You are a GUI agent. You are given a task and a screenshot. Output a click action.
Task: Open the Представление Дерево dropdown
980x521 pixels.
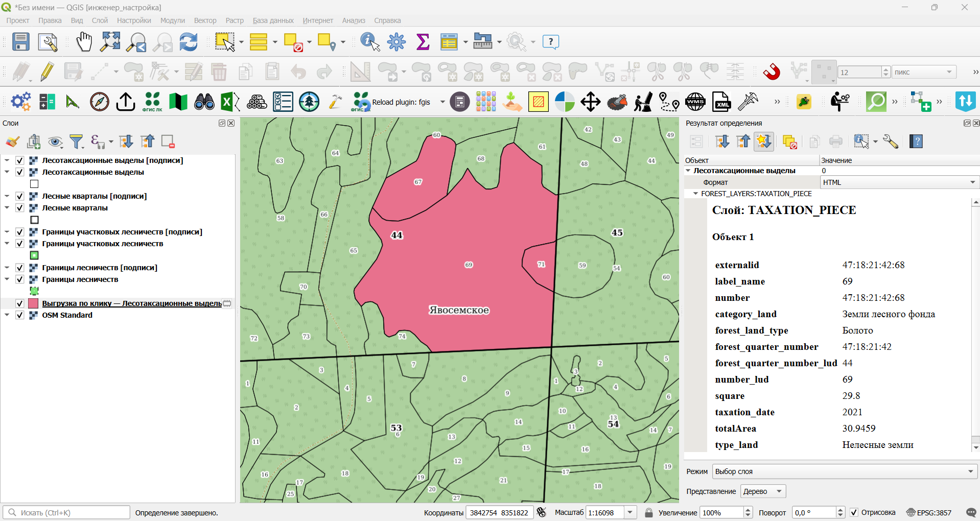763,491
